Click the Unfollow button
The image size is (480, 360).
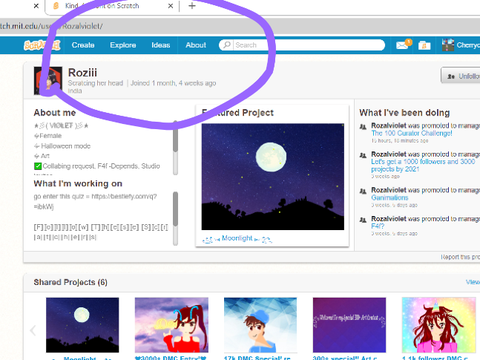pos(461,76)
